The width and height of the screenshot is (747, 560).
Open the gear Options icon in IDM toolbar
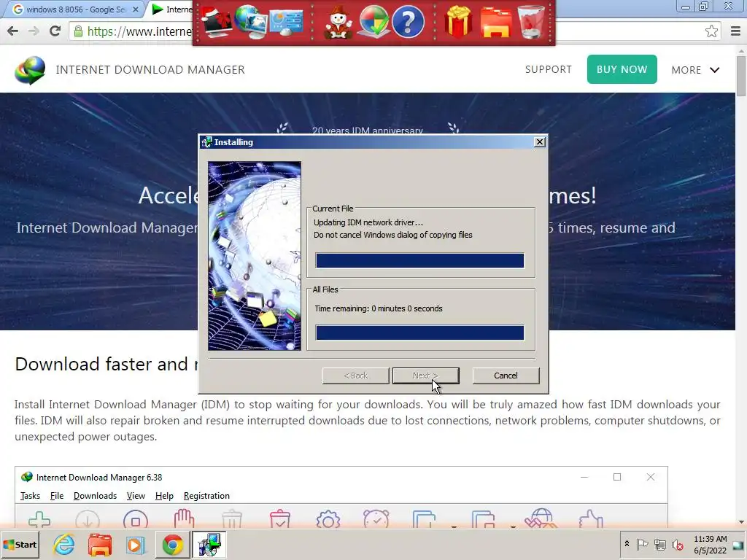tap(328, 520)
